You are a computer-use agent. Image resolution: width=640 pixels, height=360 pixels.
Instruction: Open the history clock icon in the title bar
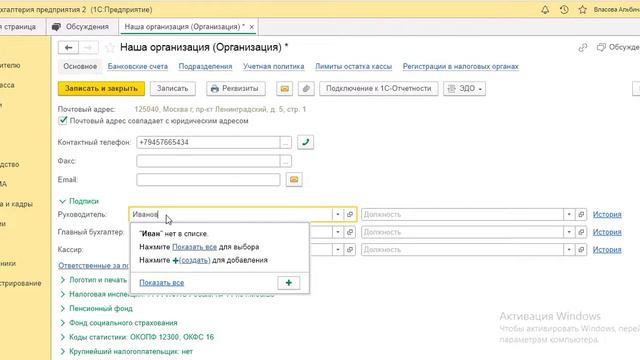[x=564, y=9]
